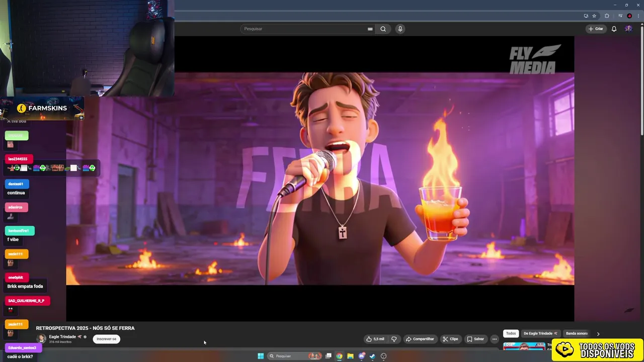Image resolution: width=644 pixels, height=362 pixels.
Task: Click the Windows taskbar search box
Action: 294,356
